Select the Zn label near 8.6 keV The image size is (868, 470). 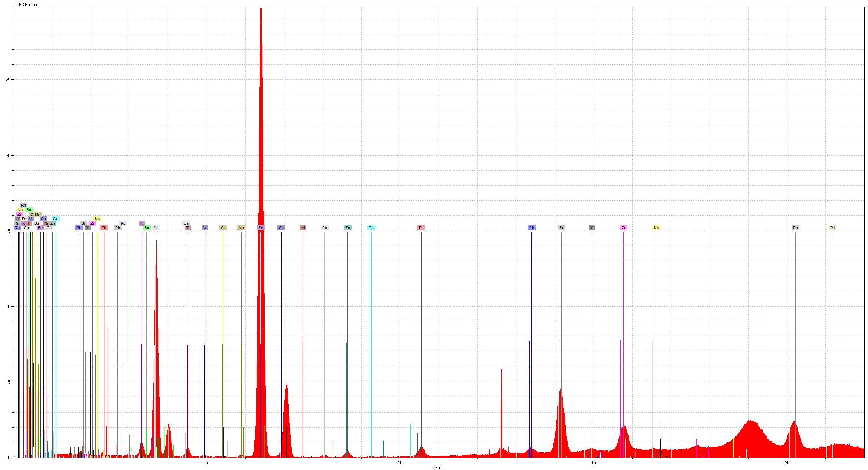click(x=347, y=228)
